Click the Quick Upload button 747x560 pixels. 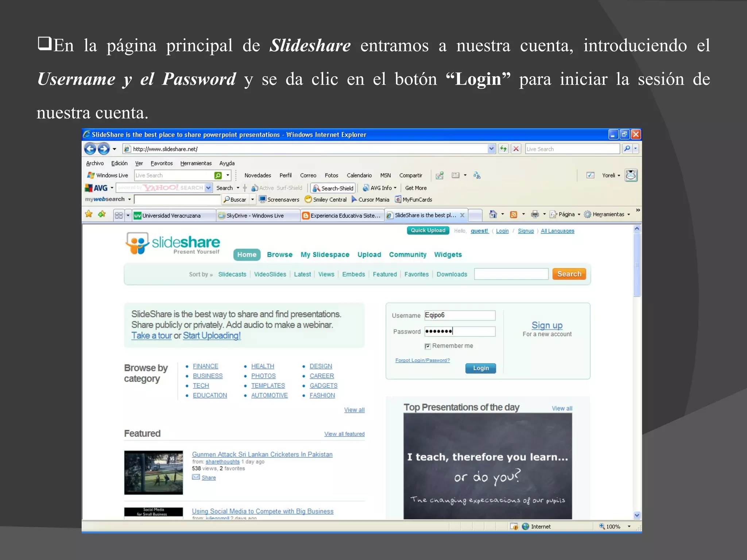click(428, 230)
